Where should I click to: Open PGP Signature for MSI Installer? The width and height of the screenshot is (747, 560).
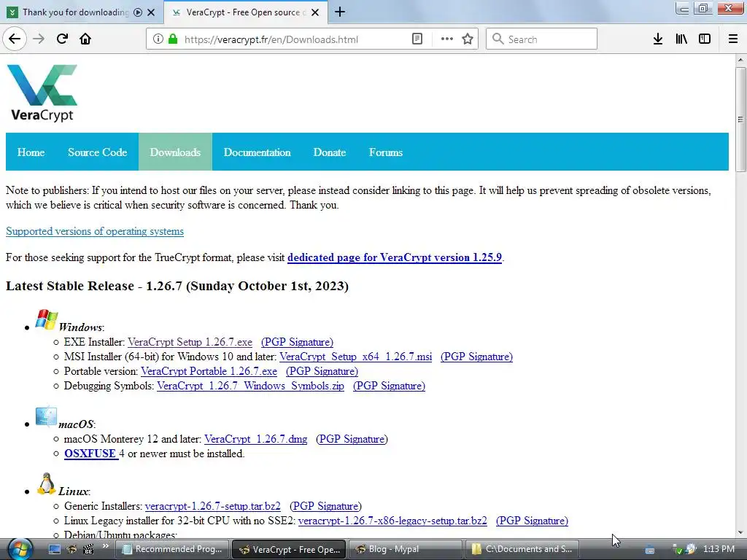click(x=476, y=357)
